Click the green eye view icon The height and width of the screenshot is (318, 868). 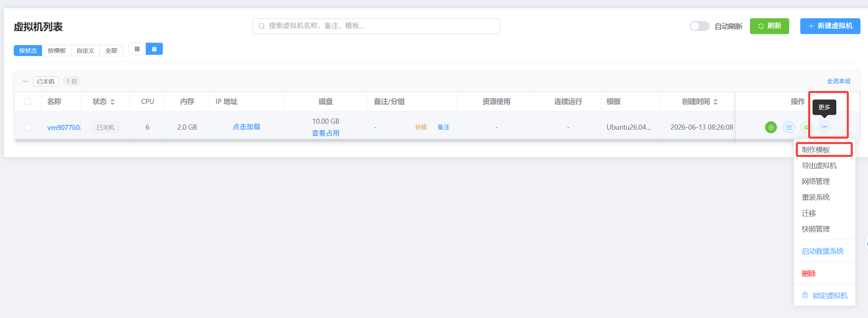(x=806, y=127)
